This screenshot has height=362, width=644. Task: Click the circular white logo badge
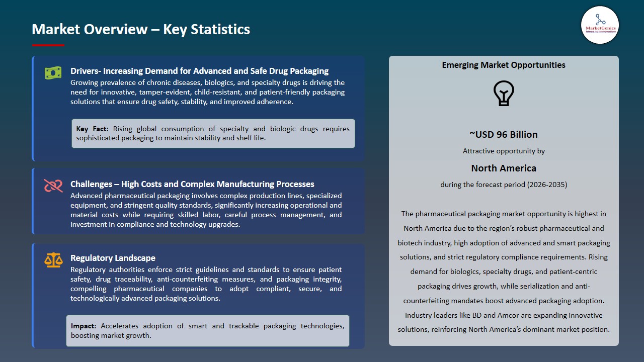[x=600, y=25]
